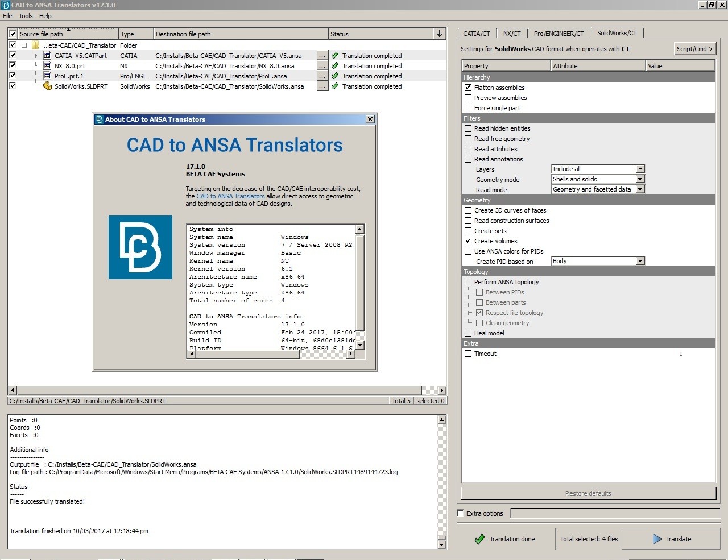This screenshot has height=560, width=728.
Task: Enable Heal model option
Action: tap(468, 333)
